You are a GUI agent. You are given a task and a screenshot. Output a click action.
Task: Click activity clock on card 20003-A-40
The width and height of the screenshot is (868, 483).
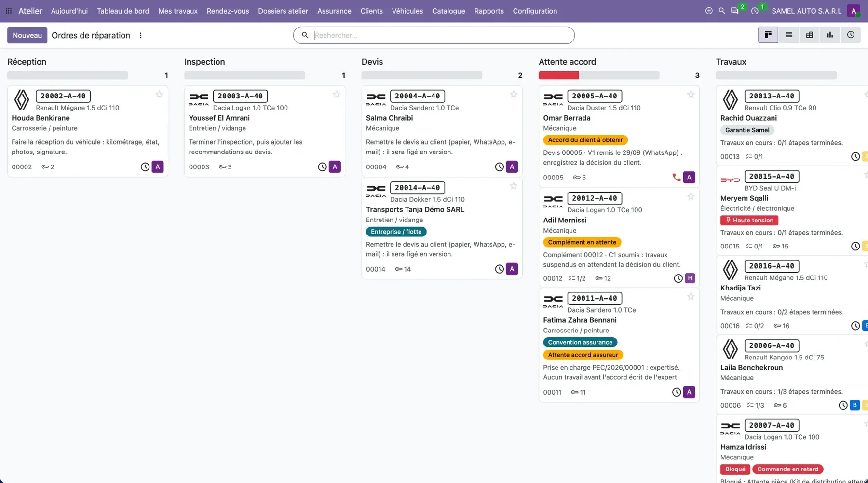pos(322,167)
